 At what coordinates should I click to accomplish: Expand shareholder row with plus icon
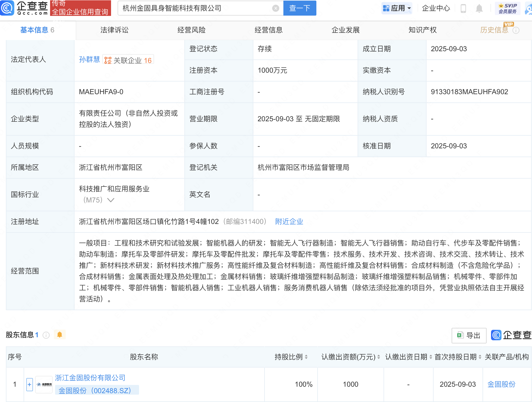[x=29, y=384]
